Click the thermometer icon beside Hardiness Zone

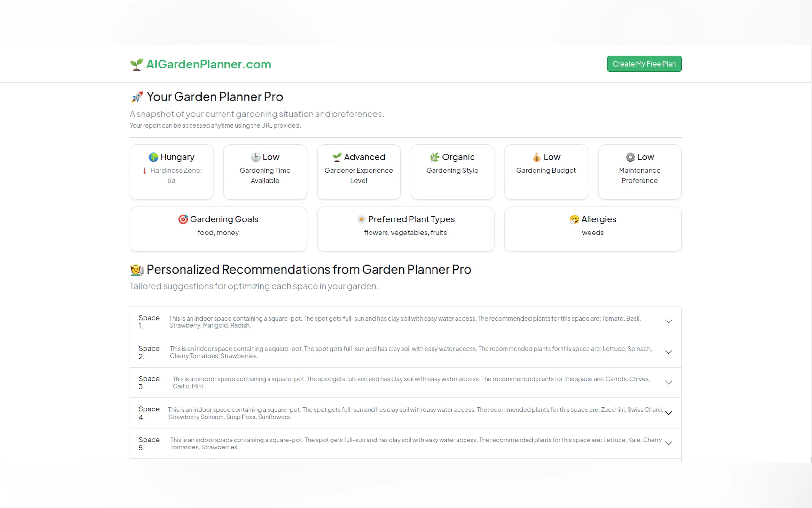(144, 170)
